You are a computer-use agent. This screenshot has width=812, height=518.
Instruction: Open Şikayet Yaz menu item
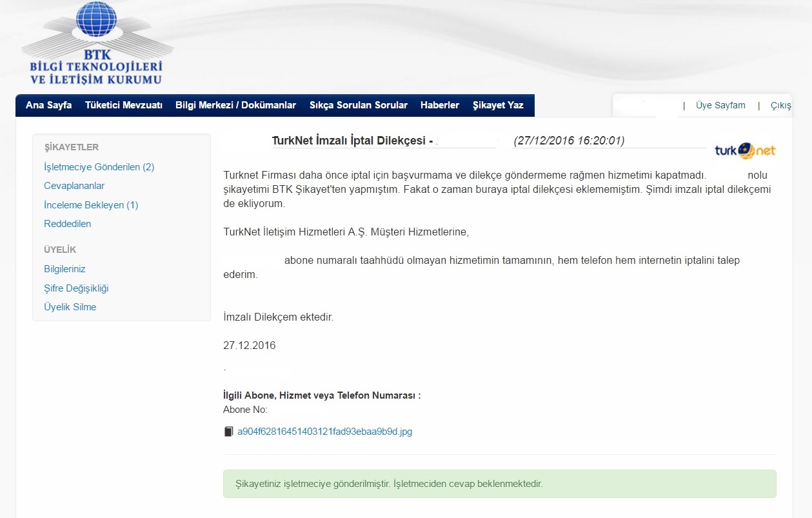coord(498,105)
